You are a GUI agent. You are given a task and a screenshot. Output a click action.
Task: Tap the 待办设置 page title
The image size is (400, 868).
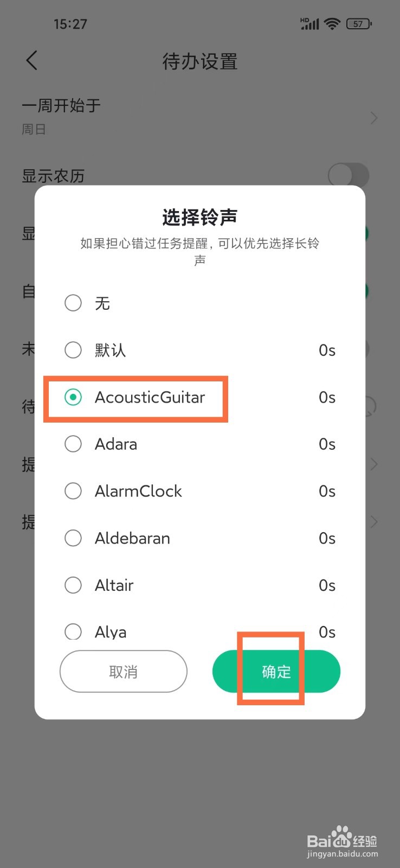(x=199, y=61)
